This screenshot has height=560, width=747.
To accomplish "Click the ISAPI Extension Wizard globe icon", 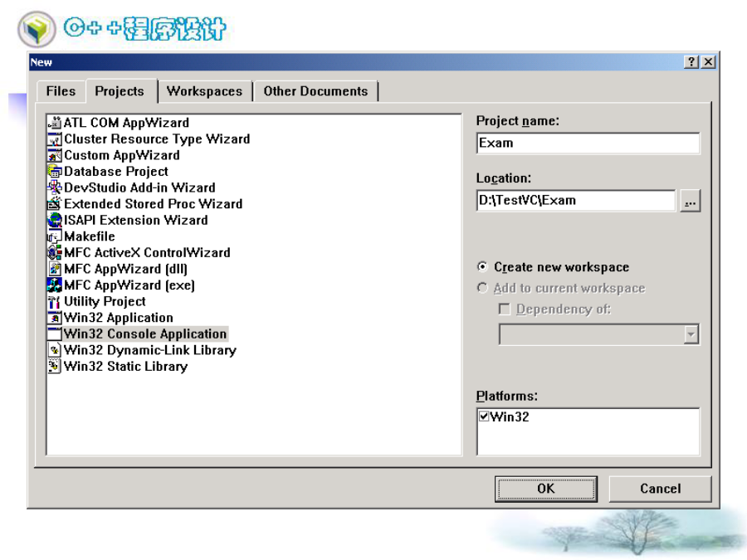I will 55,220.
